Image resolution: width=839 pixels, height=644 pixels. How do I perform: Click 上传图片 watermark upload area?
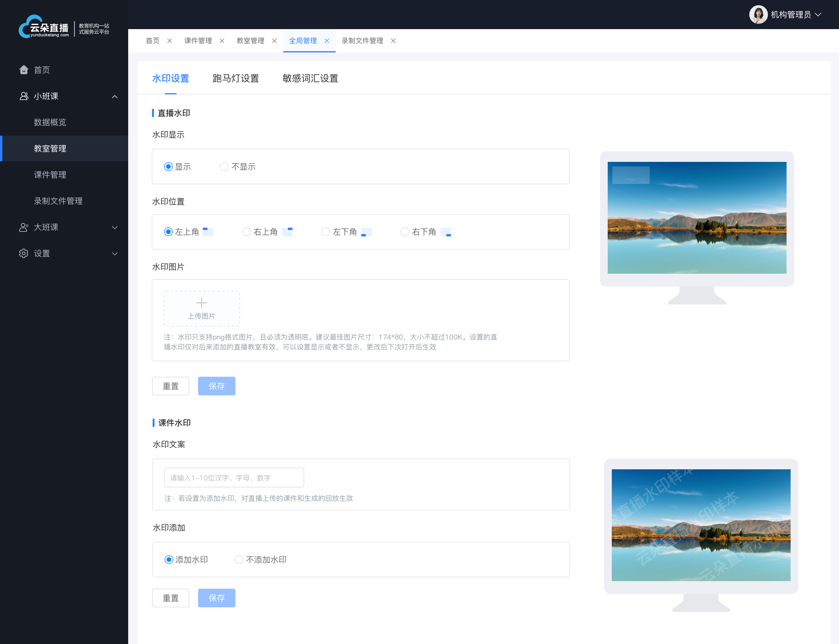point(201,308)
